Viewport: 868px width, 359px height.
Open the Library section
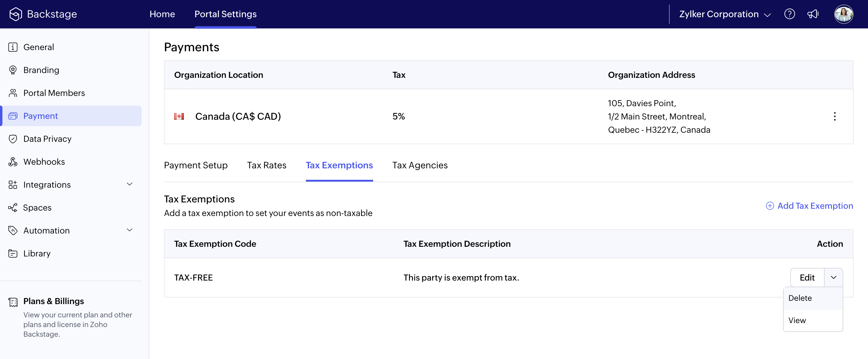point(37,253)
